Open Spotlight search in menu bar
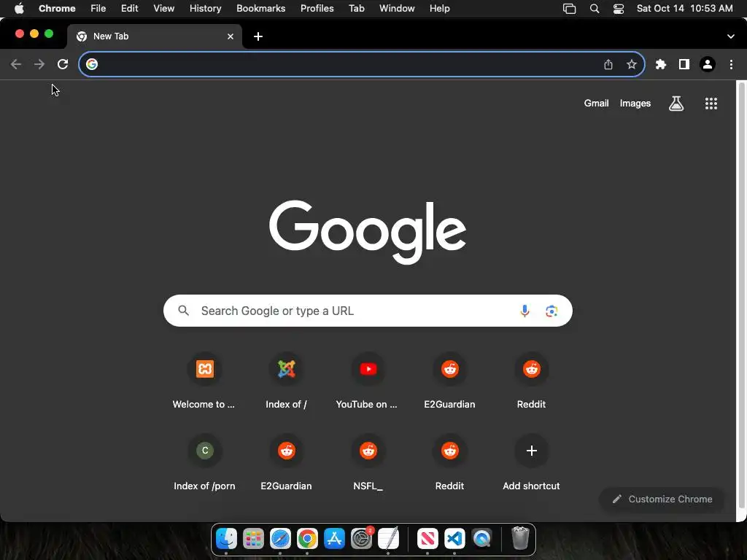This screenshot has height=560, width=747. (x=595, y=9)
